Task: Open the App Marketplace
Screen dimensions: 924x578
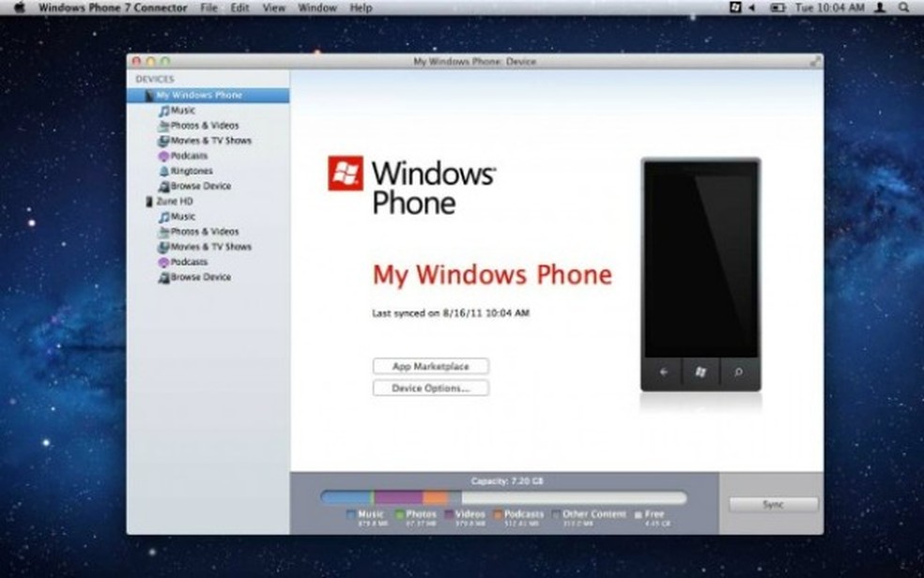Action: [430, 366]
